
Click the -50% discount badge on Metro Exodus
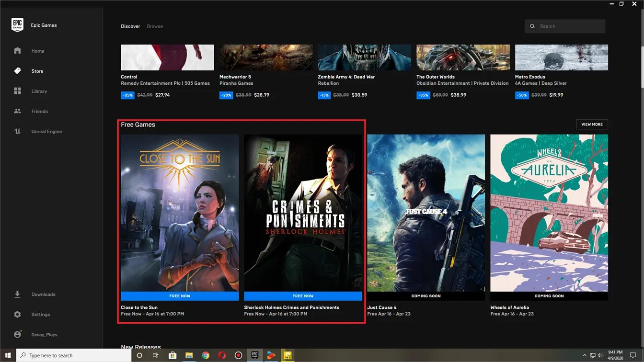522,95
